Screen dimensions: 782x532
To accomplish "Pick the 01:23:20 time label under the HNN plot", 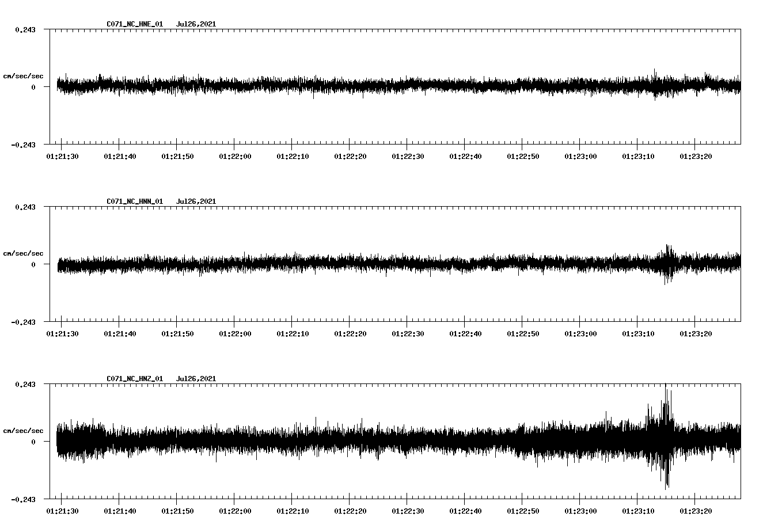I will tap(695, 333).
